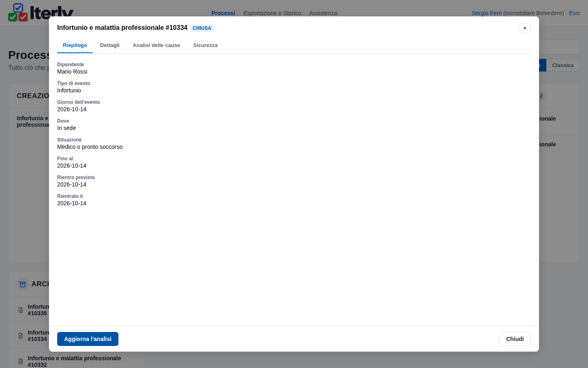
Task: Click the document icon beside #10334 row
Action: (x=20, y=336)
